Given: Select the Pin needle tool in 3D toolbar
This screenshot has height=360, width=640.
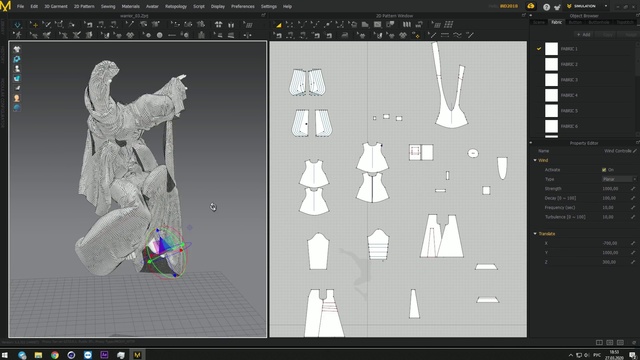Looking at the screenshot, I should [x=131, y=24].
